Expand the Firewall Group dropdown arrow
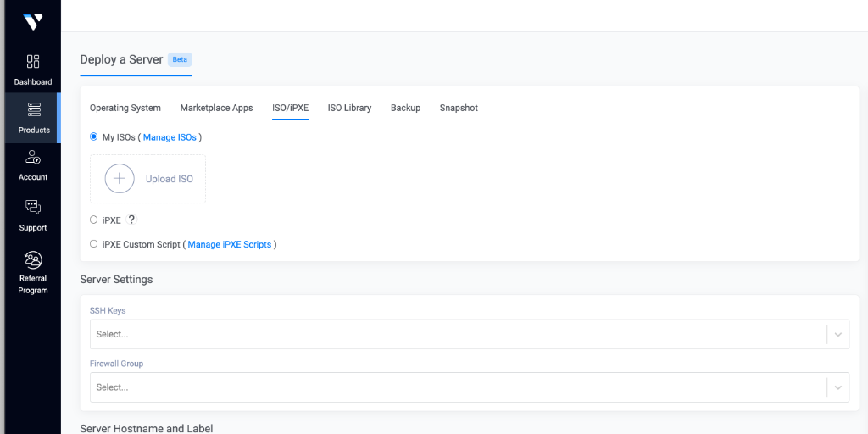The width and height of the screenshot is (868, 434). [x=837, y=387]
